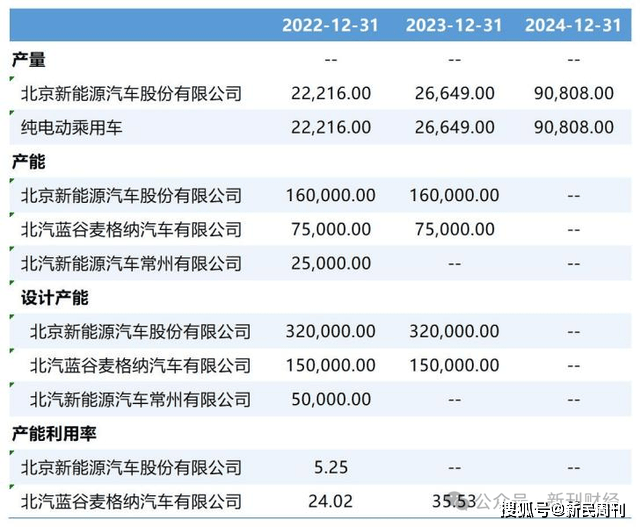Select 北京新能源汽车股份有限公司 directly under 产能 heading
640x527 pixels.
(131, 196)
